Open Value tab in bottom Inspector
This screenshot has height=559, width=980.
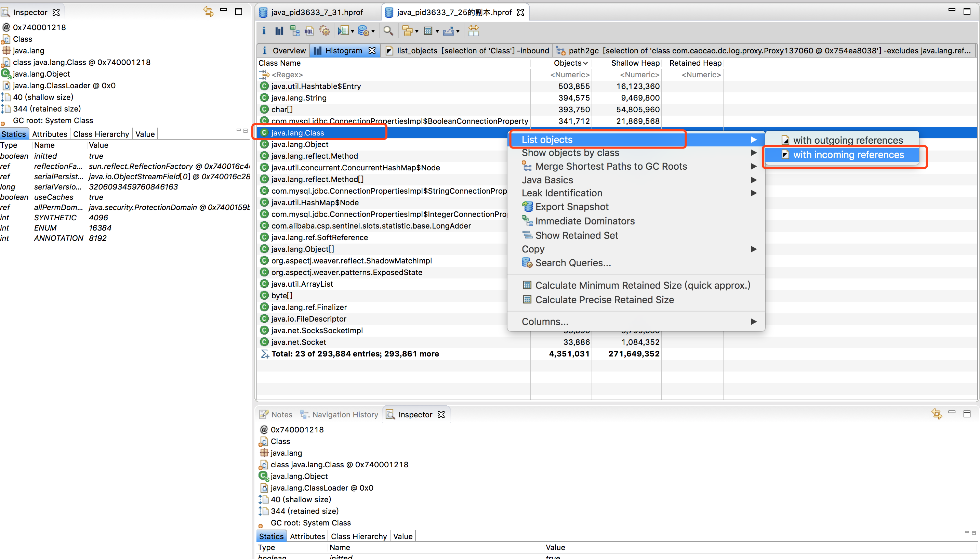coord(402,536)
